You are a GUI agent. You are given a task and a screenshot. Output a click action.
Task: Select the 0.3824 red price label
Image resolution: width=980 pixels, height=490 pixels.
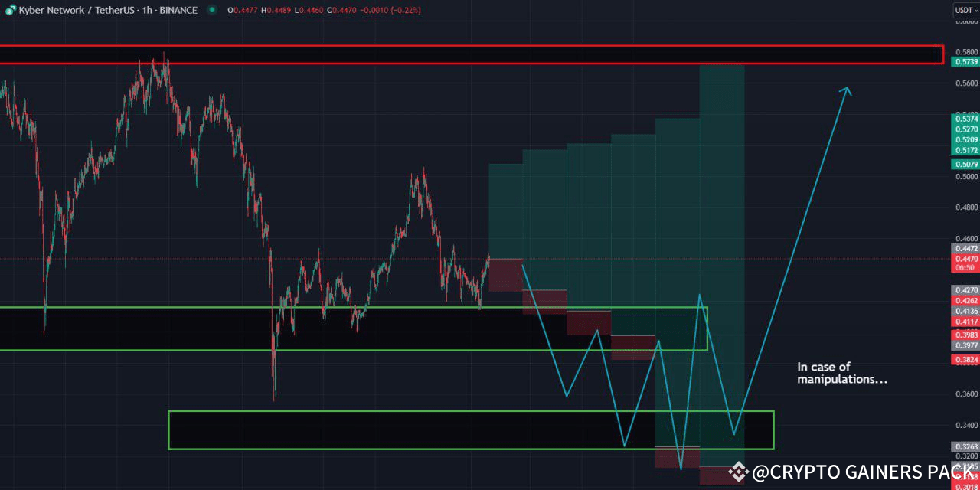click(x=965, y=359)
